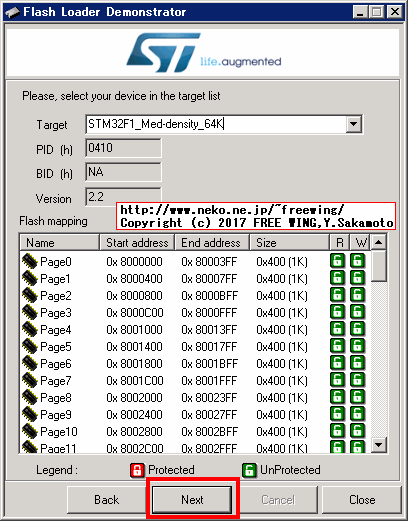
Task: Click the Target combo box text field
Action: tap(216, 124)
